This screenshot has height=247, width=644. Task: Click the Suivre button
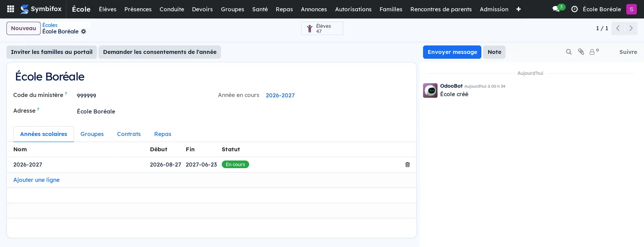point(628,52)
